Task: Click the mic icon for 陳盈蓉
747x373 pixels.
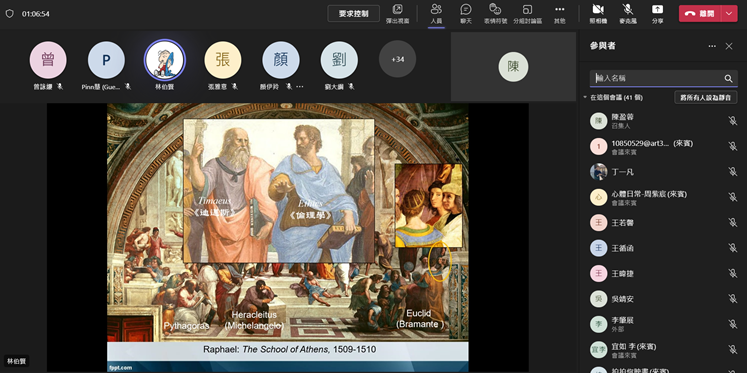Action: pos(733,121)
